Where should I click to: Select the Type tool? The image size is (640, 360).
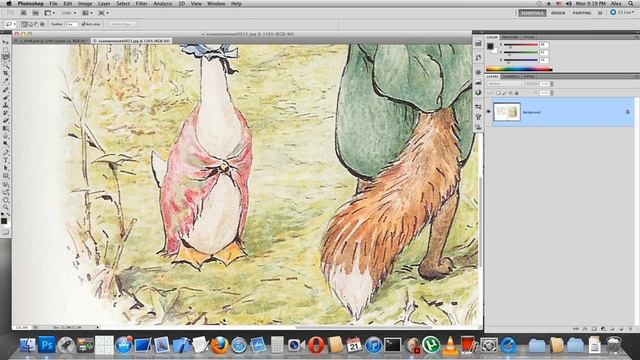(x=6, y=160)
